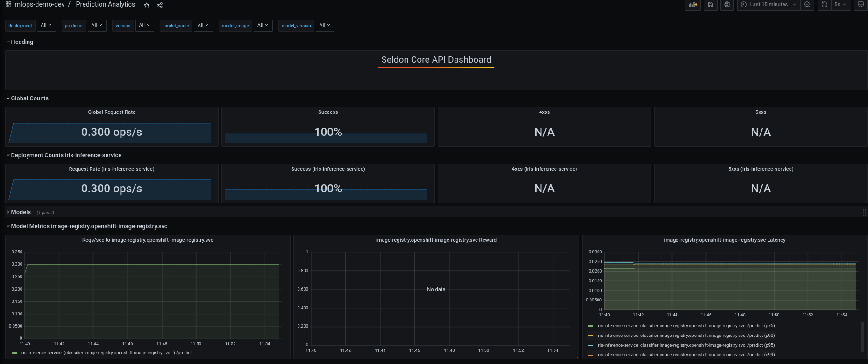Open the Success panel title menu
This screenshot has width=868, height=364.
(x=328, y=112)
